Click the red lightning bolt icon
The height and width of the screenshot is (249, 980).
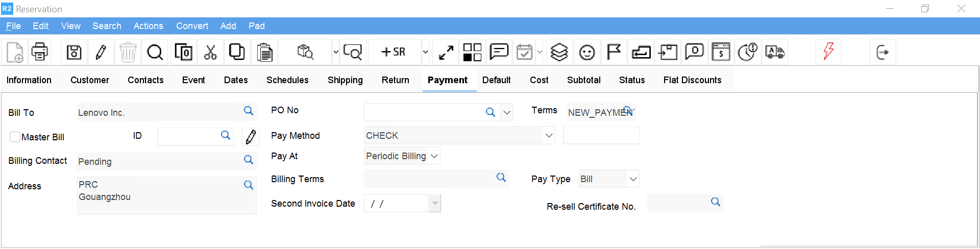point(828,52)
